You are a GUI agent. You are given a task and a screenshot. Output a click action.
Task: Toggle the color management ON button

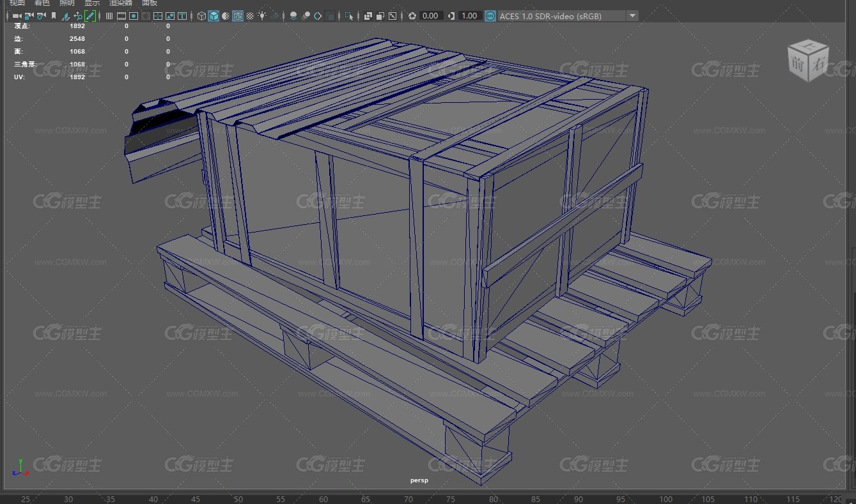tap(490, 16)
